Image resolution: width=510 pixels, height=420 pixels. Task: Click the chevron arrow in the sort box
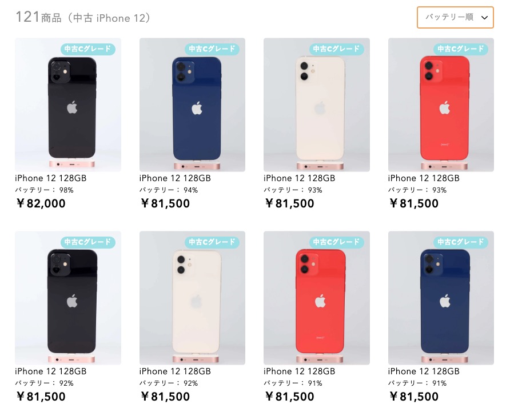[484, 18]
